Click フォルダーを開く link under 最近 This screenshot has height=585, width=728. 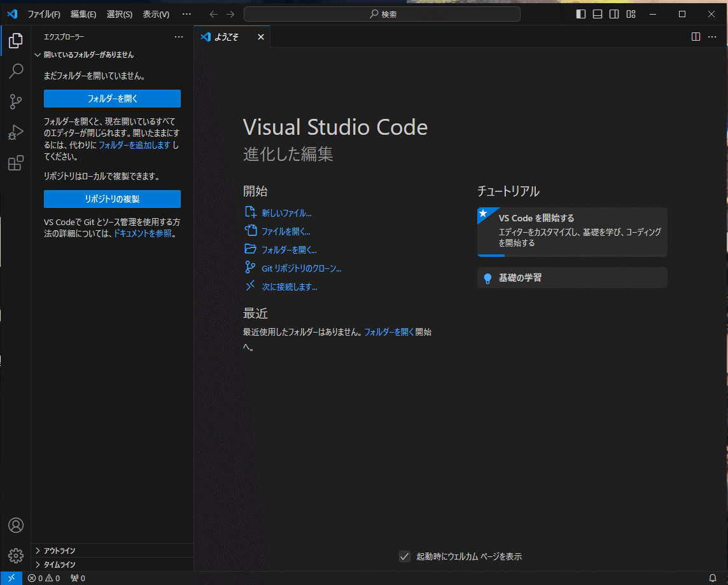pos(389,332)
